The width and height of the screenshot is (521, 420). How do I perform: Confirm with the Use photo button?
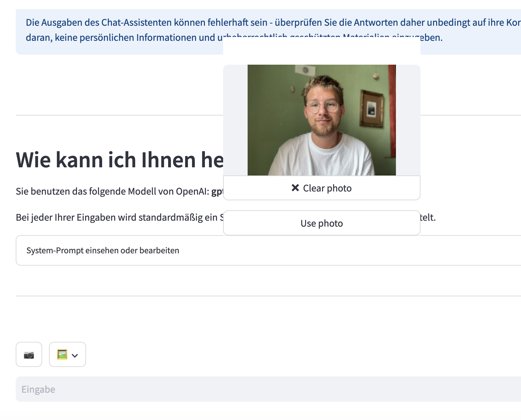click(321, 223)
